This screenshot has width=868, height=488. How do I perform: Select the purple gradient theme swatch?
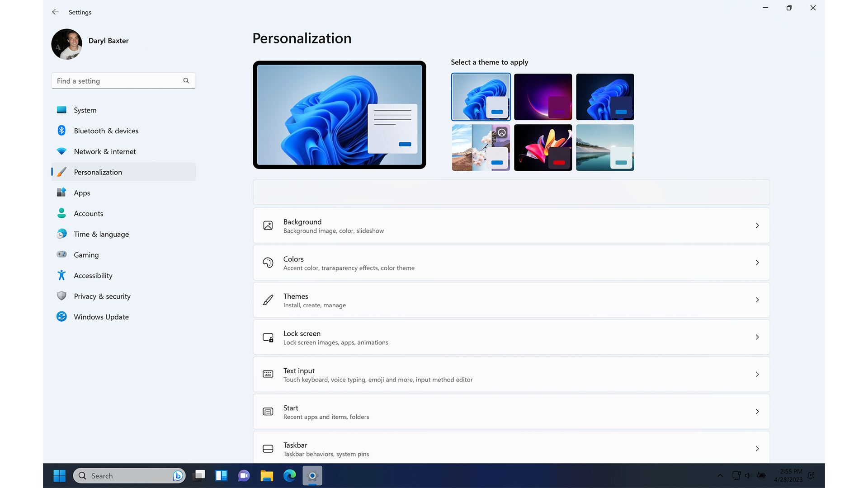click(x=542, y=97)
